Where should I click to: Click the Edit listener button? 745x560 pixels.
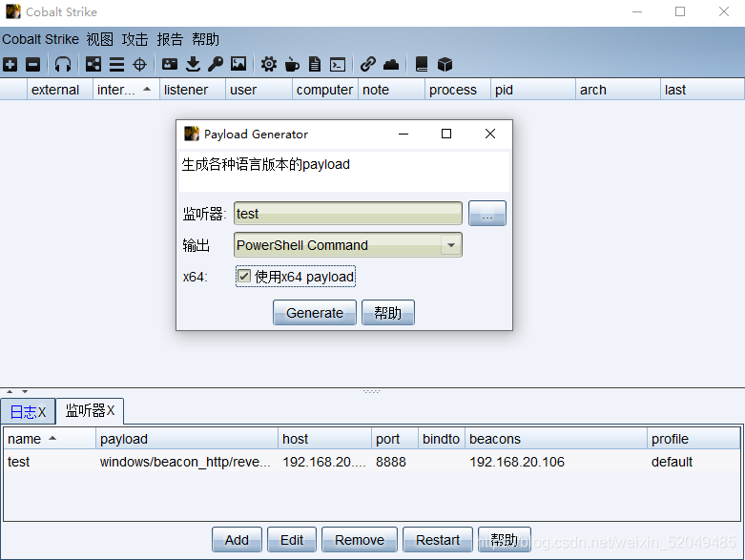click(x=292, y=540)
